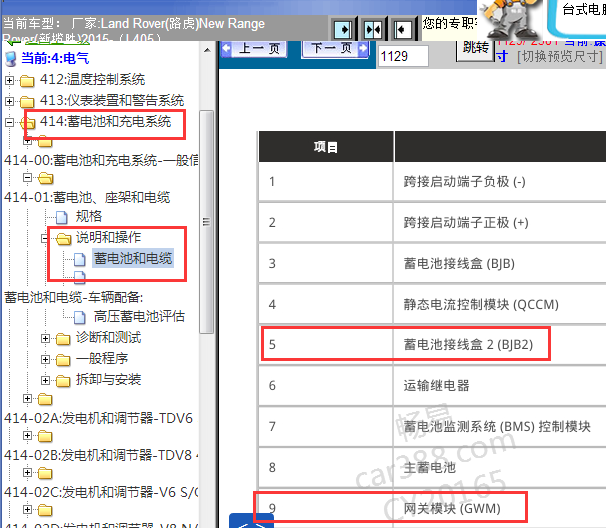Screen dimensions: 606x528
Task: Click the blue code-brackets button at bottom
Action: tap(251, 522)
